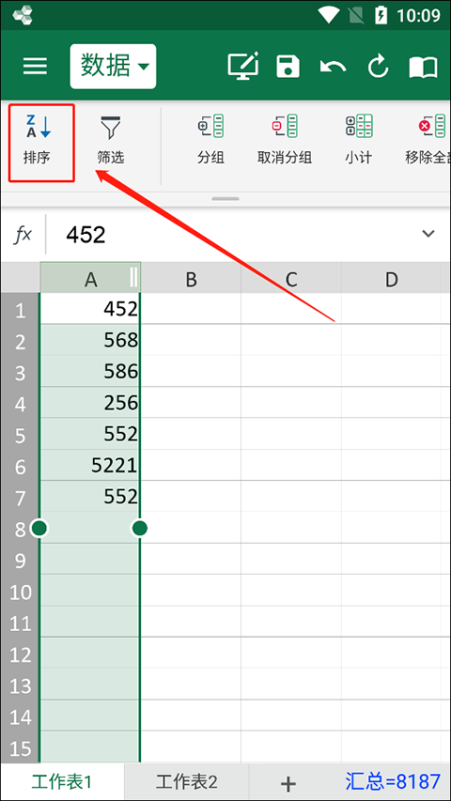Viewport: 451px width, 801px height.
Task: Add a new sheet with plus button
Action: (x=289, y=783)
